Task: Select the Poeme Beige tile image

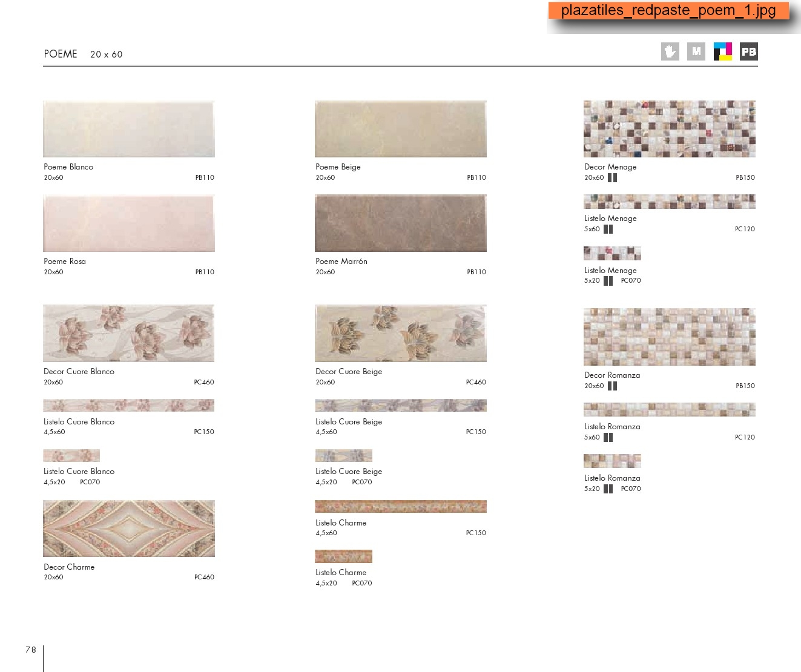Action: (x=401, y=129)
